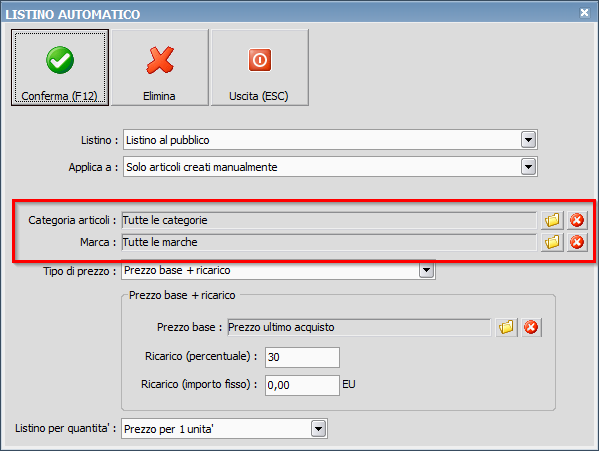Viewport: 599px width, 451px height.
Task: Close the Listino Automatico window
Action: click(x=584, y=13)
